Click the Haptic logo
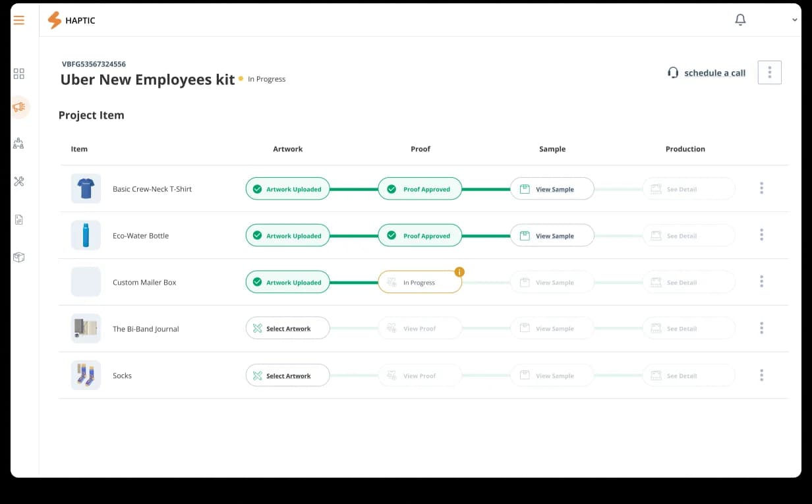 point(71,20)
